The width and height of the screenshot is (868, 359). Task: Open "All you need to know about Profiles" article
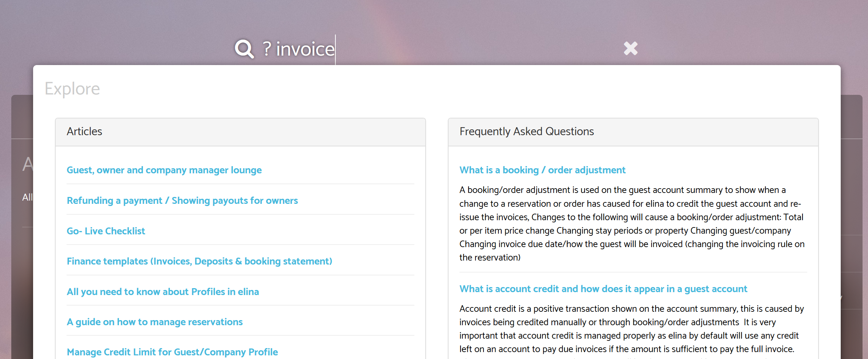pyautogui.click(x=163, y=292)
